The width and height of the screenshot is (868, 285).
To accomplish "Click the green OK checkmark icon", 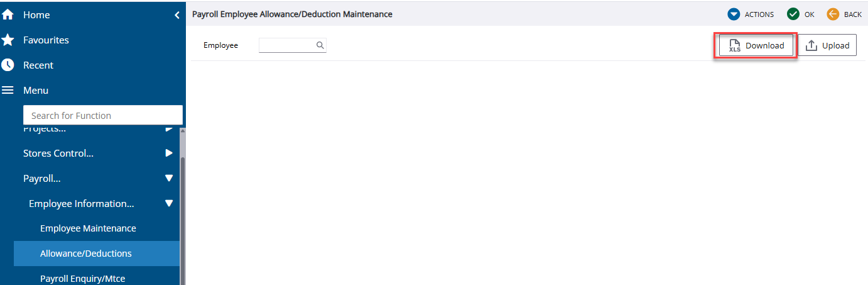I will coord(793,14).
